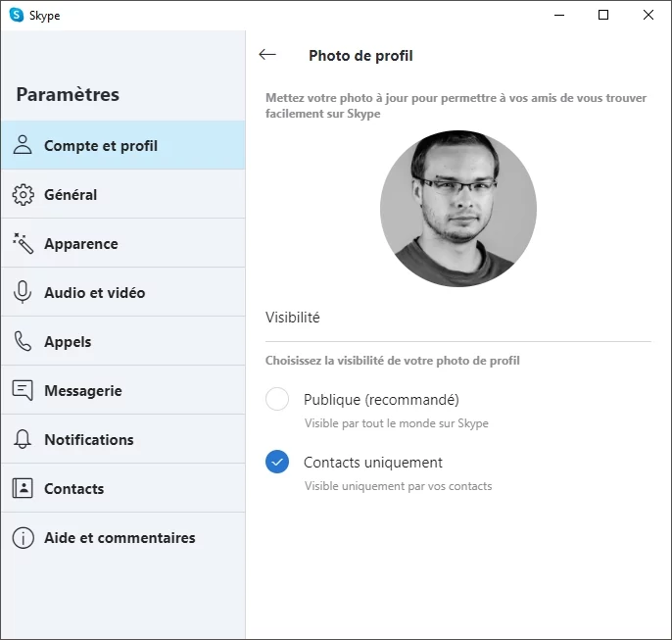This screenshot has width=672, height=640.
Task: Close the Skype window
Action: (648, 15)
